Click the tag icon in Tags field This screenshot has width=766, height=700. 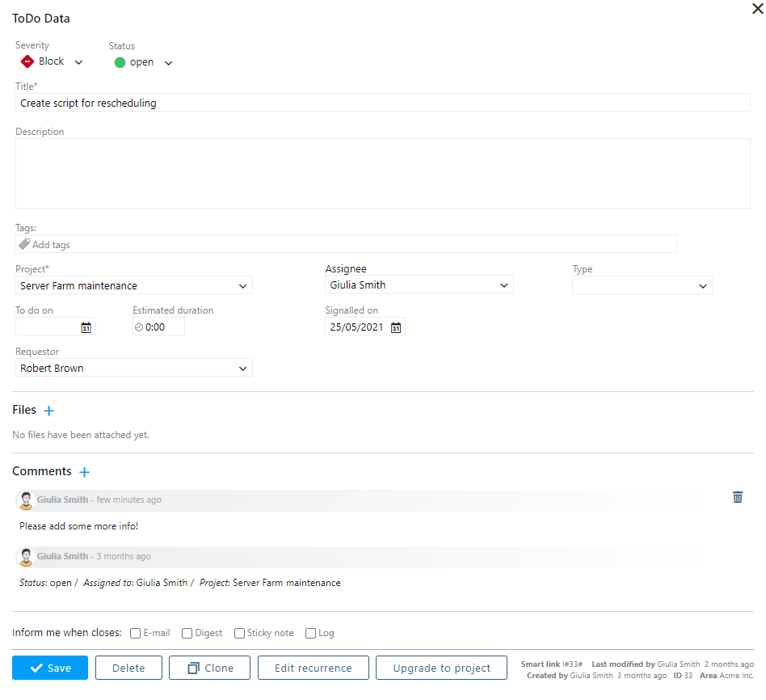tap(24, 244)
